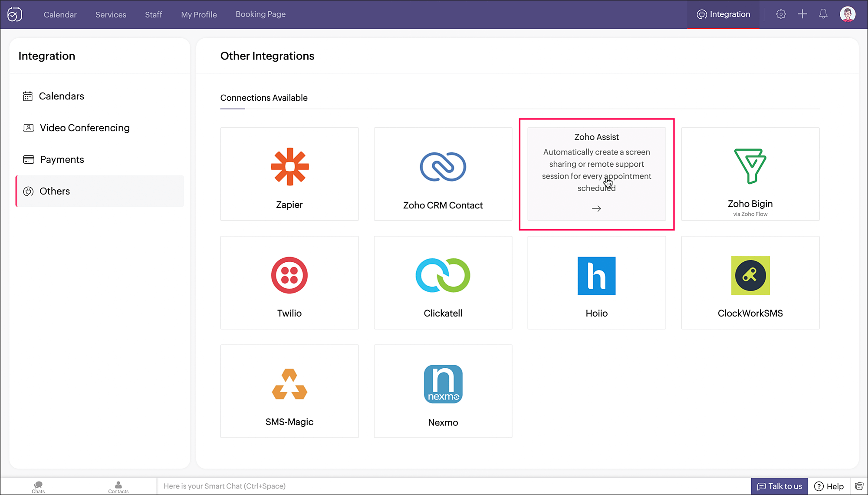This screenshot has height=495, width=868.
Task: Click the Others plug icon
Action: (x=28, y=191)
